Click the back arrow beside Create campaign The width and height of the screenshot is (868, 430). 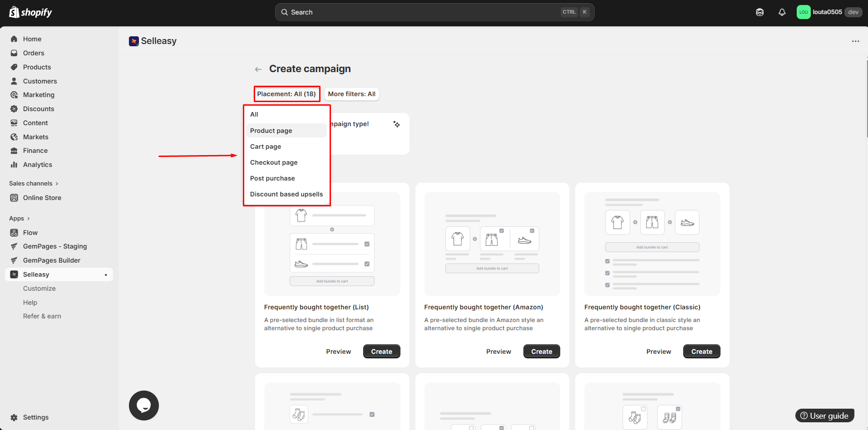pos(258,69)
